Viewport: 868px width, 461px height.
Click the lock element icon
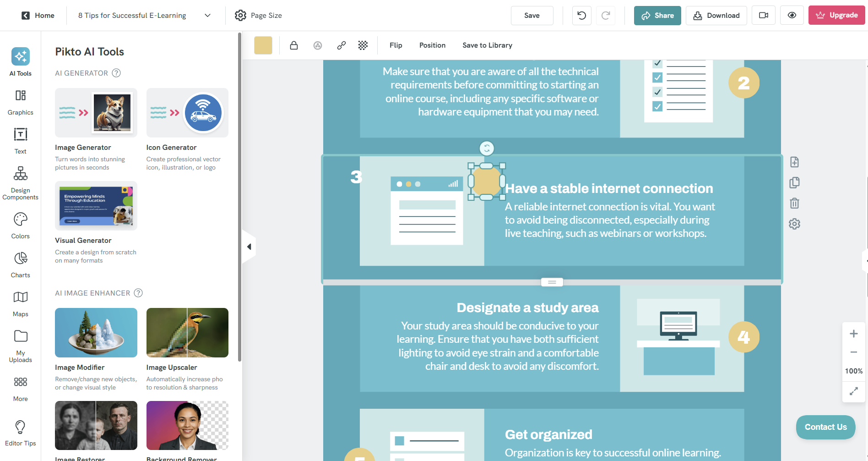pyautogui.click(x=294, y=45)
